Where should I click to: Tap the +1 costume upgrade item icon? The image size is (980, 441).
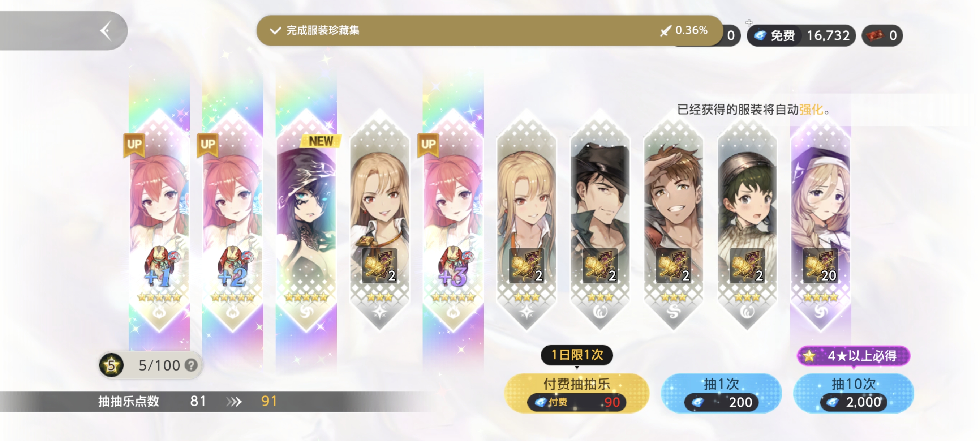tap(159, 266)
